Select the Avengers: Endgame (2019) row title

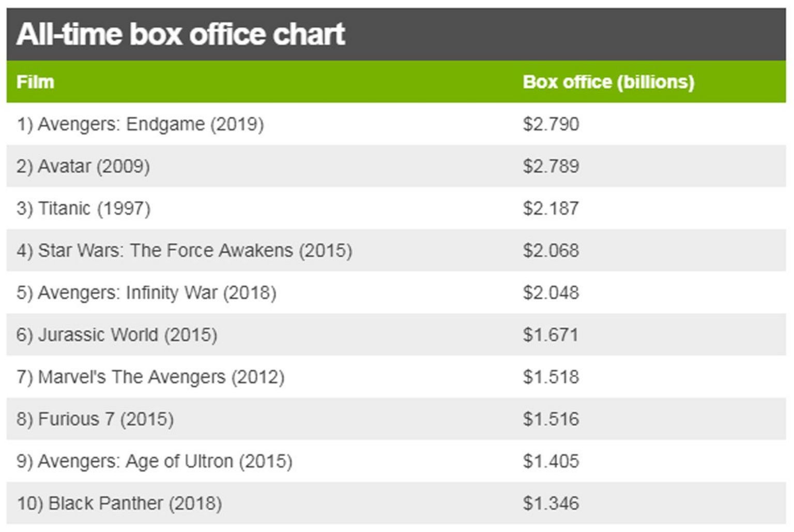[x=140, y=124]
